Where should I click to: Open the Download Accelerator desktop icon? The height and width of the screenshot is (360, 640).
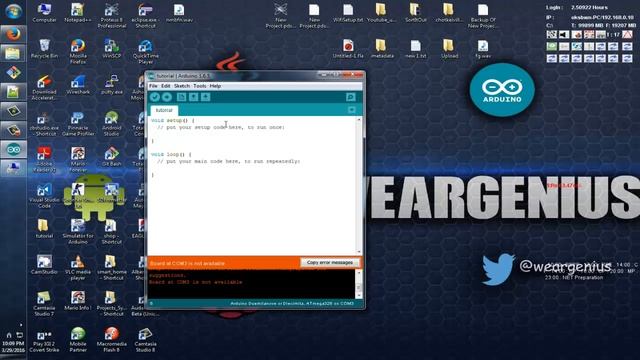tap(44, 87)
